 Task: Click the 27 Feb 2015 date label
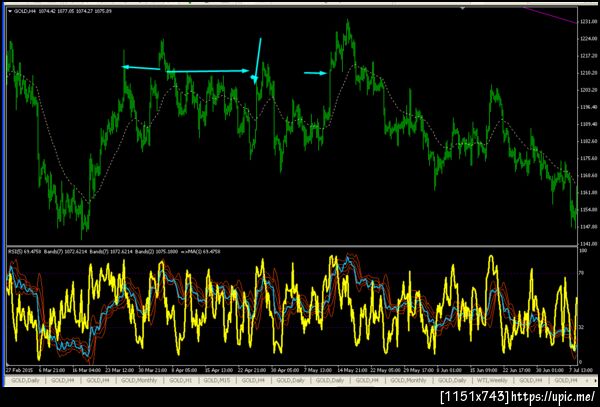[x=21, y=370]
